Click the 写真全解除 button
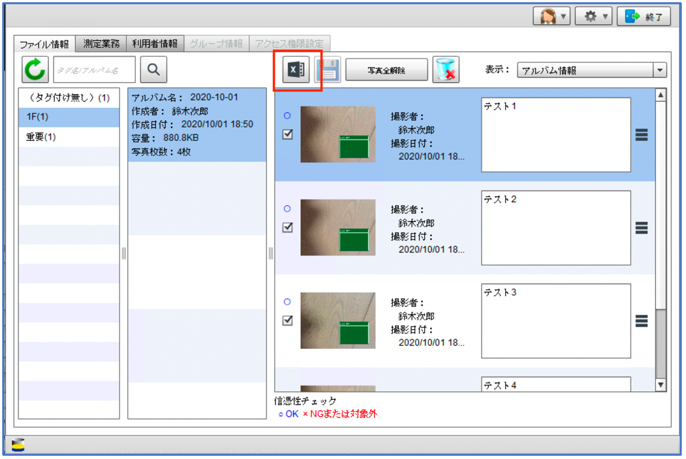 pos(387,71)
